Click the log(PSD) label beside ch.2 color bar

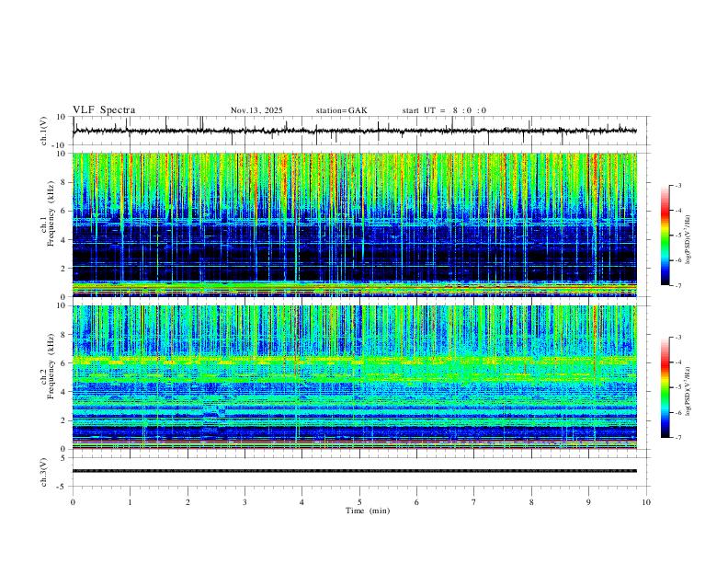pos(688,391)
